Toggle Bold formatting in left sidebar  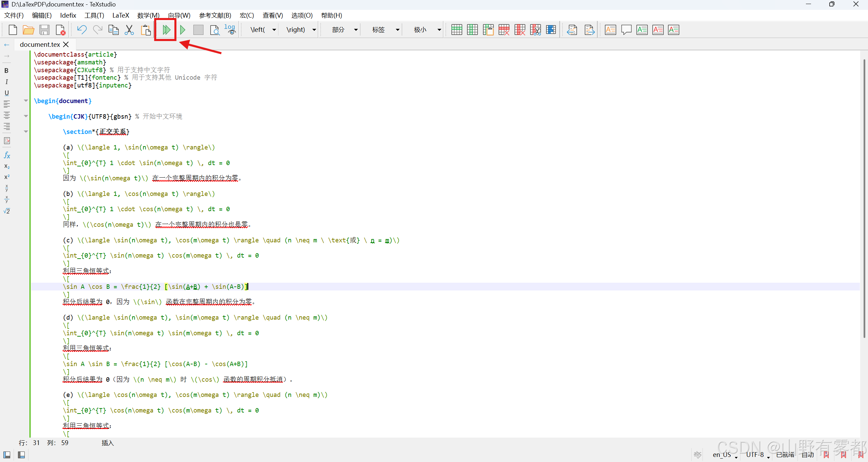[x=6, y=71]
